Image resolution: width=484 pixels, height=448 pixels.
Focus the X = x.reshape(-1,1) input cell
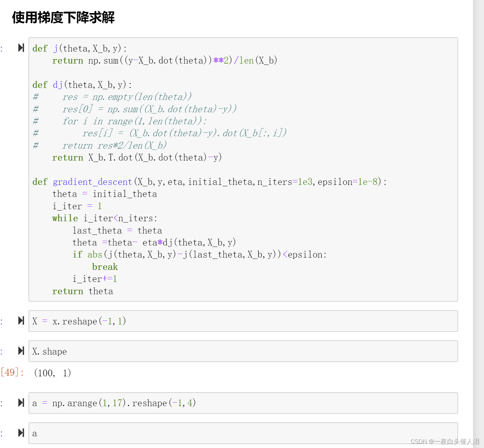tap(243, 321)
